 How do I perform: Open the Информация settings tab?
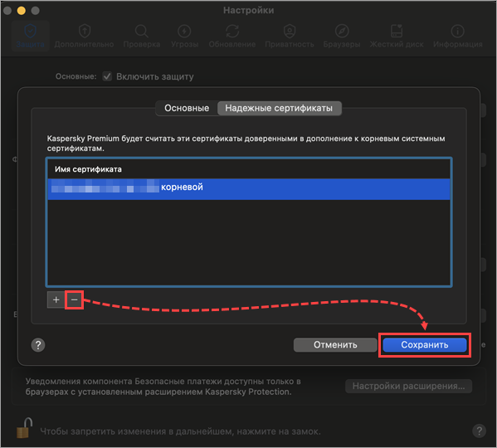458,37
